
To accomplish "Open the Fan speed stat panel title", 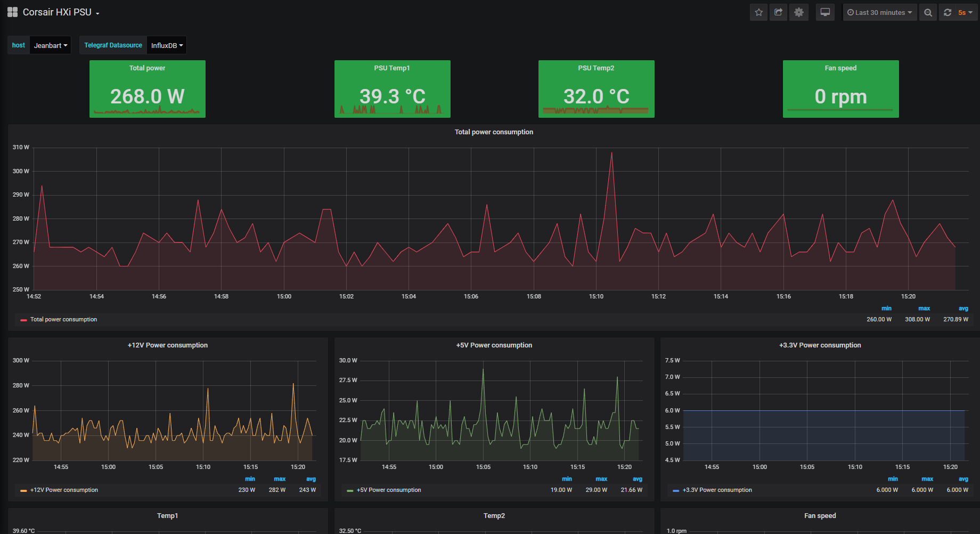I will point(841,68).
